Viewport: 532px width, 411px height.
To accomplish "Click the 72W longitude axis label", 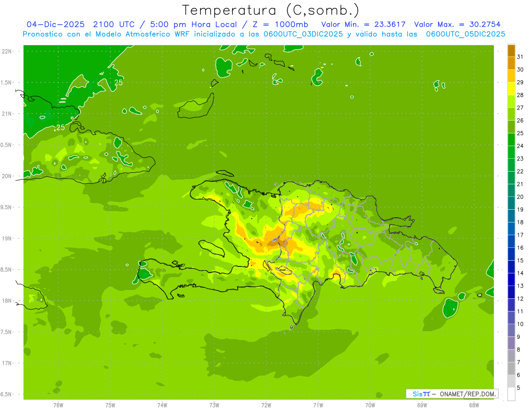I will (x=266, y=405).
